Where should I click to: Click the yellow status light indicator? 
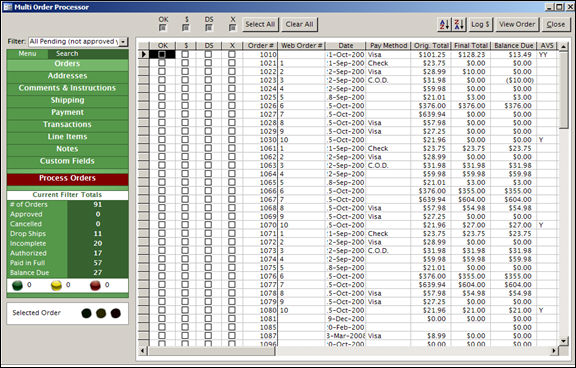click(x=56, y=285)
